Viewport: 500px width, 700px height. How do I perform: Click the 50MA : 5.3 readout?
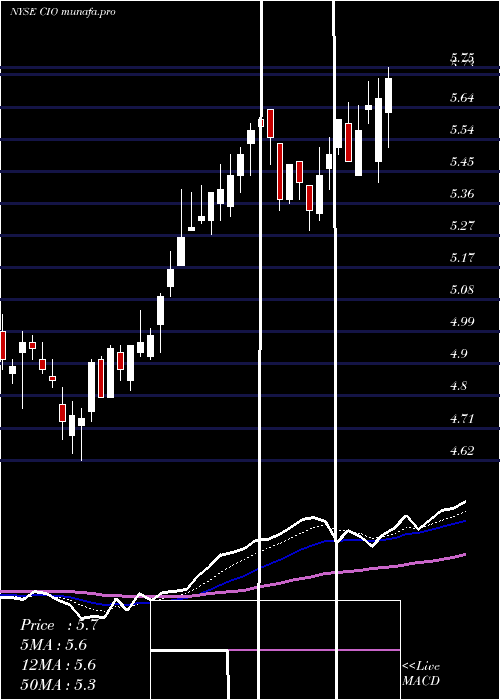58,684
